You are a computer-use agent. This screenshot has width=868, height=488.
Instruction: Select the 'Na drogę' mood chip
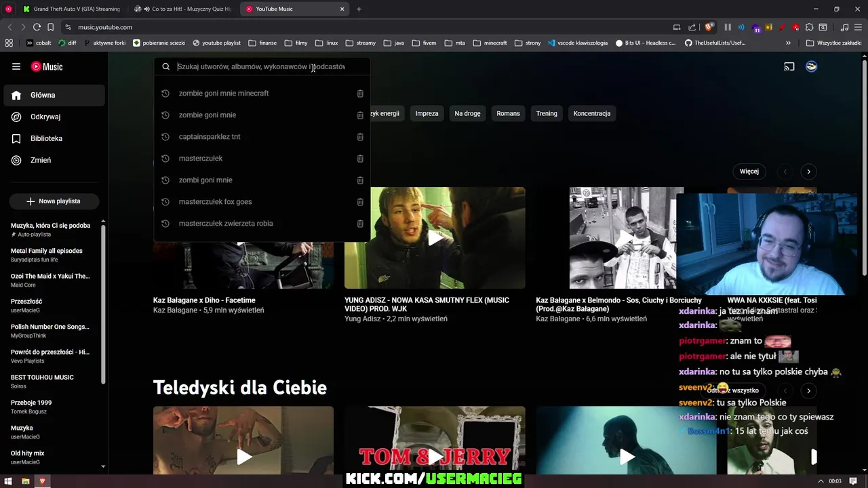tap(467, 113)
